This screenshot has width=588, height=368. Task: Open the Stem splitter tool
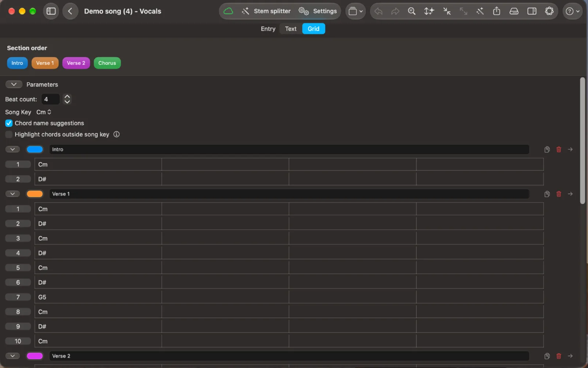click(x=266, y=11)
